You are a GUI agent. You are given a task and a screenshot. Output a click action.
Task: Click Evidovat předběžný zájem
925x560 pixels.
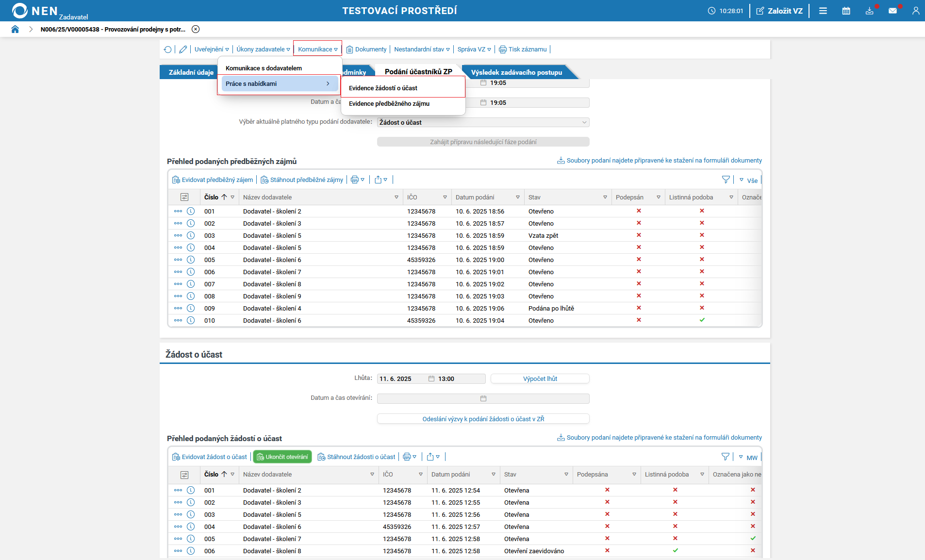(213, 180)
